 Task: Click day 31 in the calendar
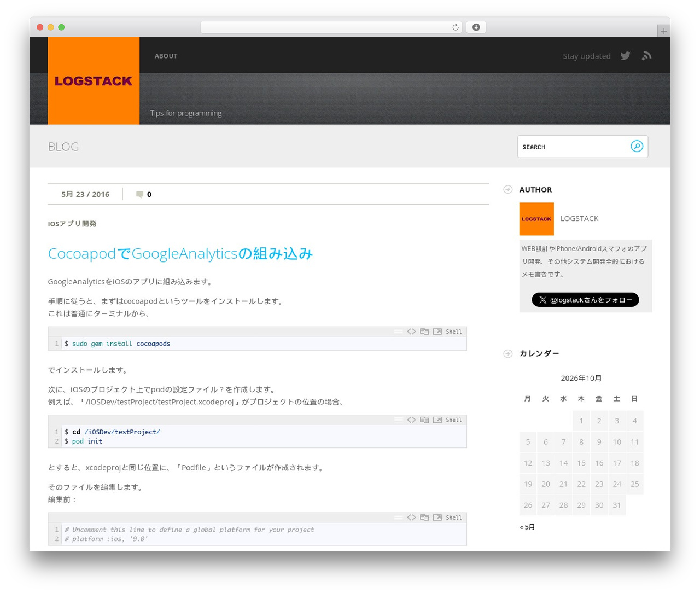pos(617,505)
